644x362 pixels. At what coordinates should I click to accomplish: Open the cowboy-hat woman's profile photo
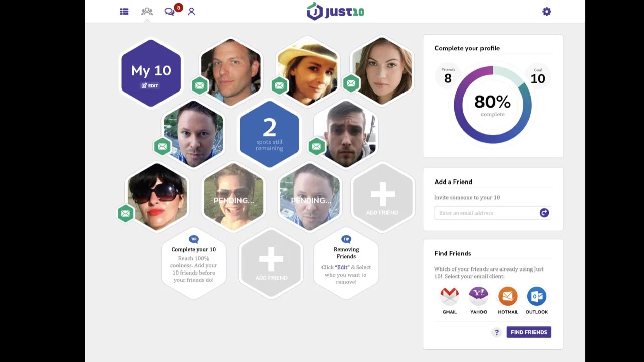[308, 71]
